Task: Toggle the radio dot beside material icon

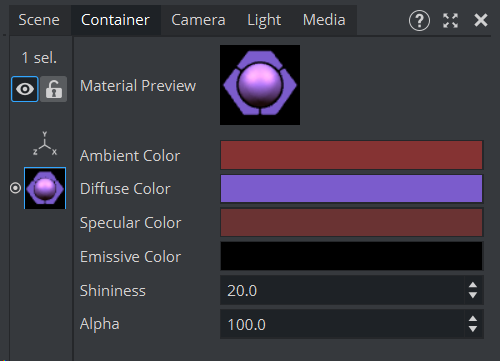Action: pos(15,188)
